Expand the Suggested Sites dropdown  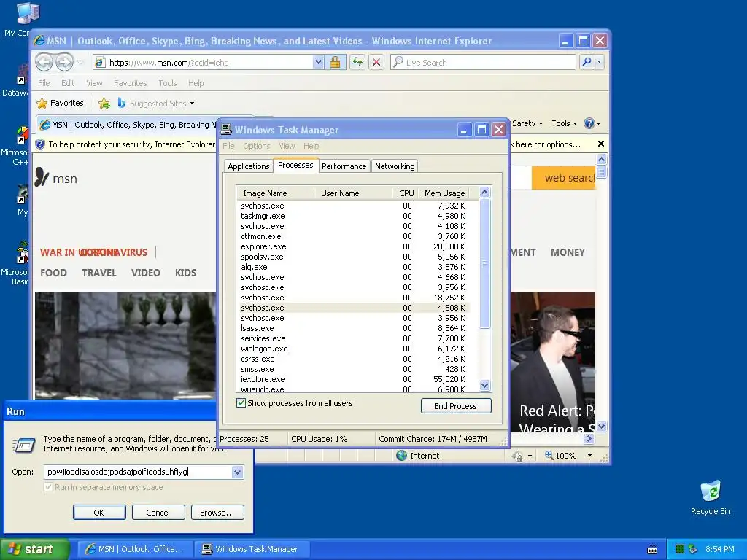pyautogui.click(x=192, y=104)
